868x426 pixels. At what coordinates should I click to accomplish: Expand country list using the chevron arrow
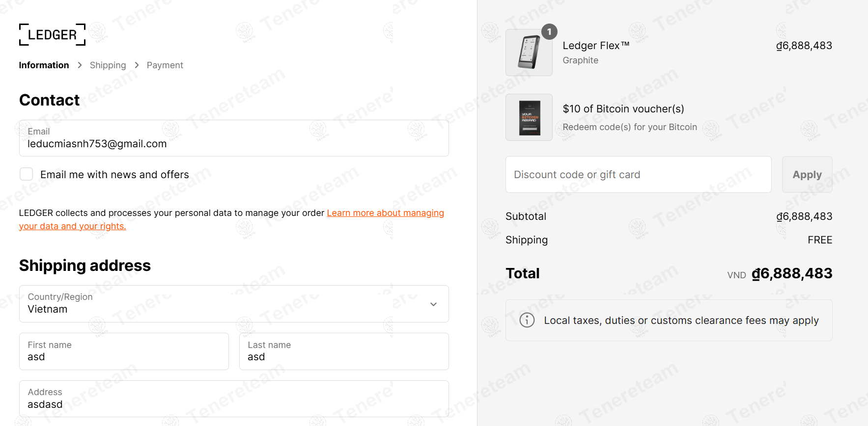(x=433, y=304)
